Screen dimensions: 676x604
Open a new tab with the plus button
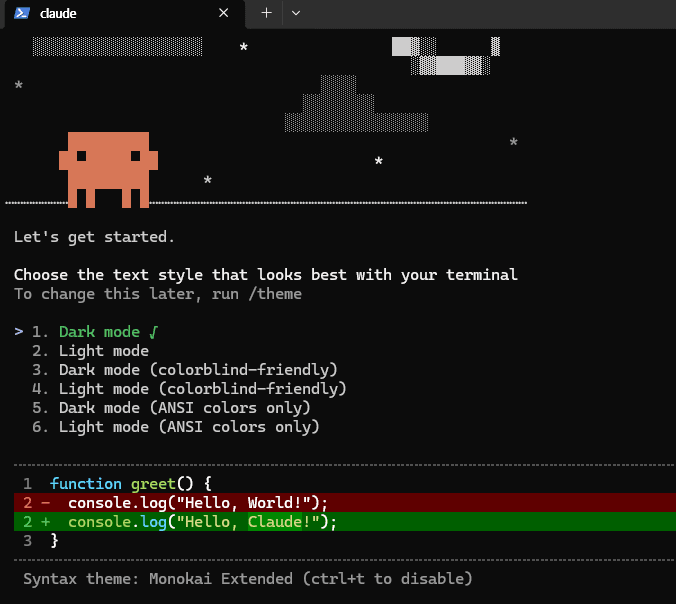click(266, 13)
